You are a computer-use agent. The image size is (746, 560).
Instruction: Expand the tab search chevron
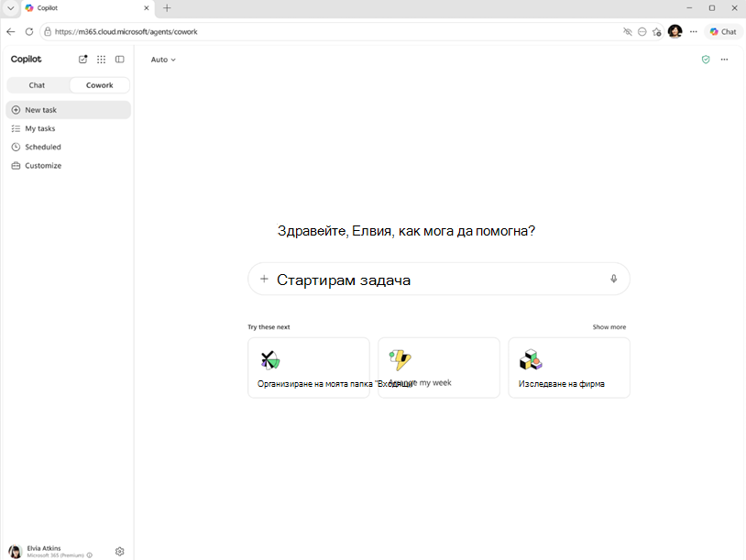click(10, 8)
